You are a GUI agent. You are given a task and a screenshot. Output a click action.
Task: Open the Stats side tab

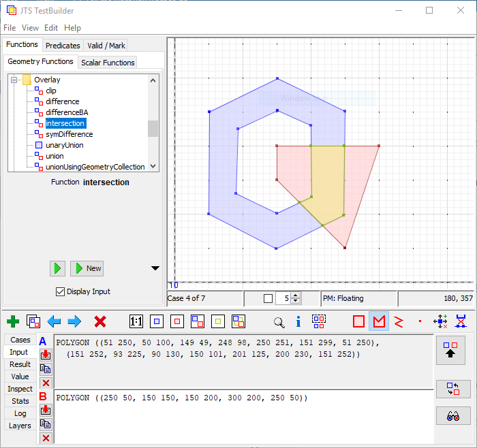point(20,401)
